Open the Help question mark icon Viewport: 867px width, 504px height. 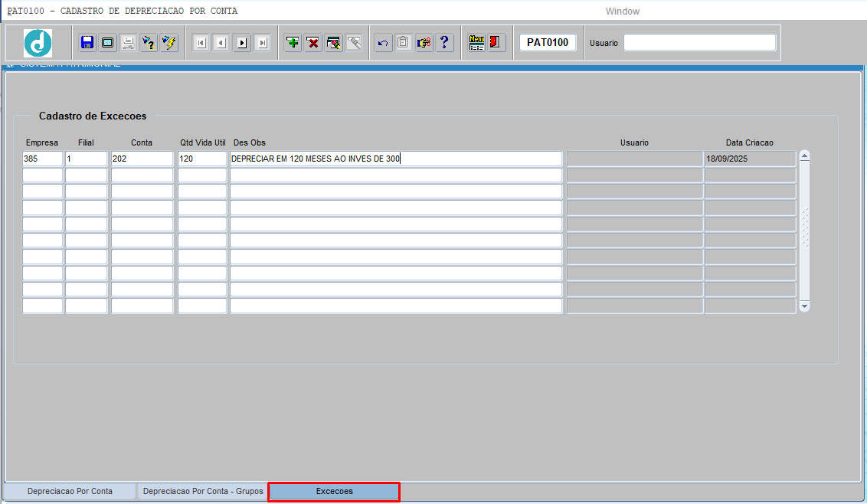pos(444,43)
